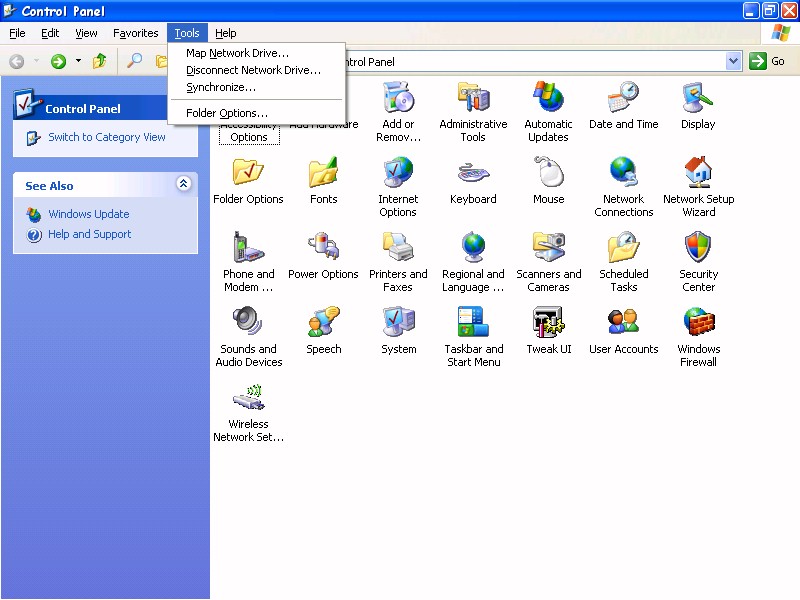Viewport: 800px width, 600px height.
Task: Open Power Options
Action: (x=323, y=256)
